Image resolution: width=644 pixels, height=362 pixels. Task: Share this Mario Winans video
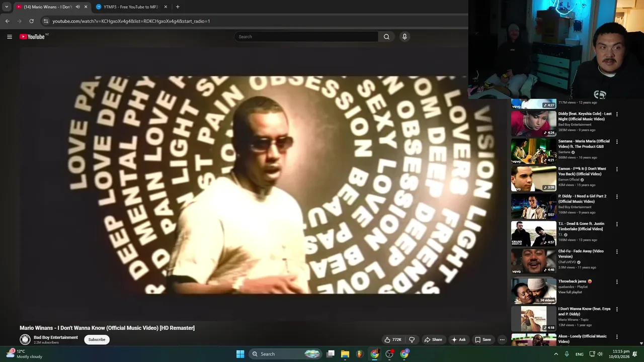click(x=433, y=340)
